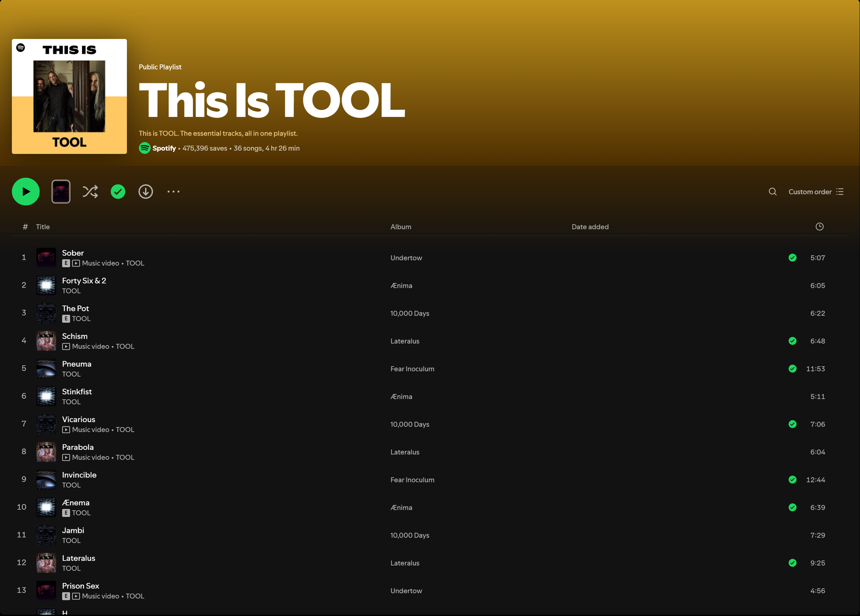This screenshot has height=616, width=860.
Task: Toggle liked checkmark for Ænema
Action: tap(793, 507)
